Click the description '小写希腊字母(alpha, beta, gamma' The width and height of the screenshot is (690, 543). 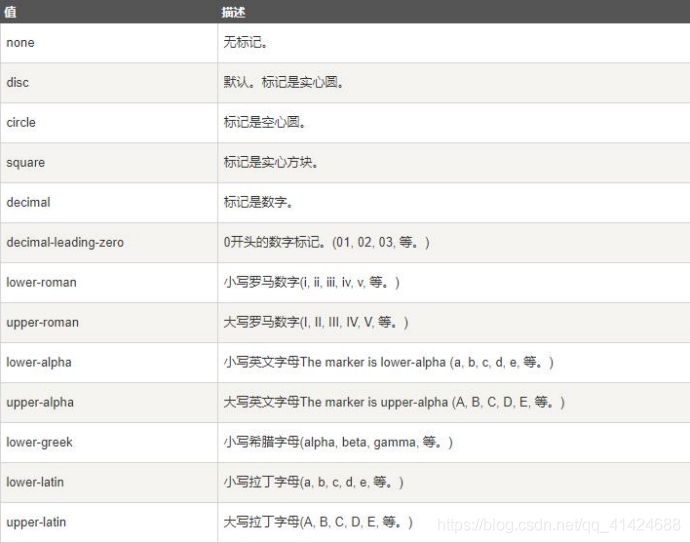coord(338,442)
